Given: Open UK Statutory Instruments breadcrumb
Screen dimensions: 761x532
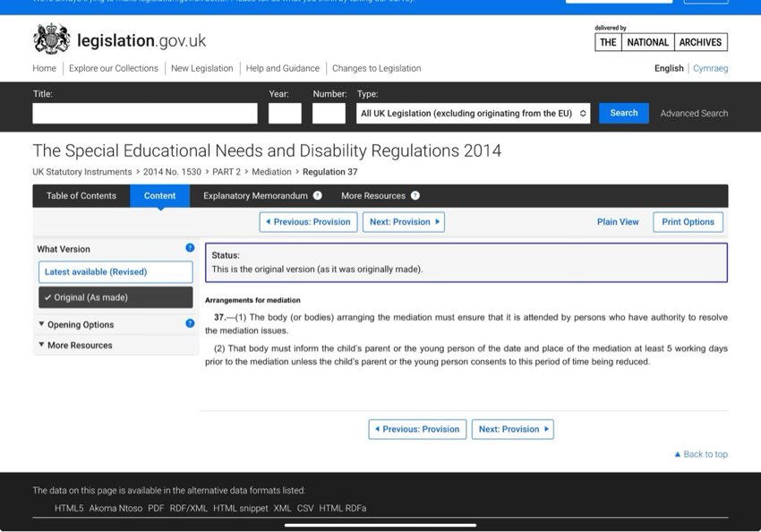Looking at the screenshot, I should pyautogui.click(x=82, y=172).
